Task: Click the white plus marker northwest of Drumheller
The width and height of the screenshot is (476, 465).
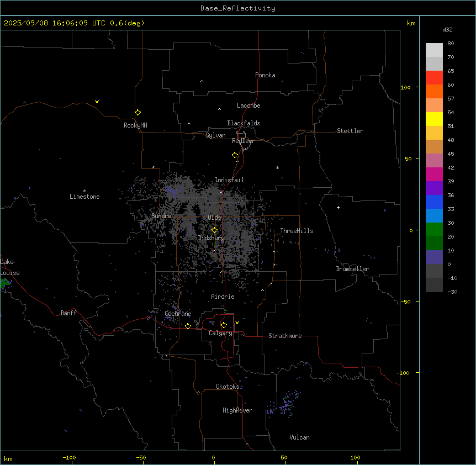Action: click(338, 207)
